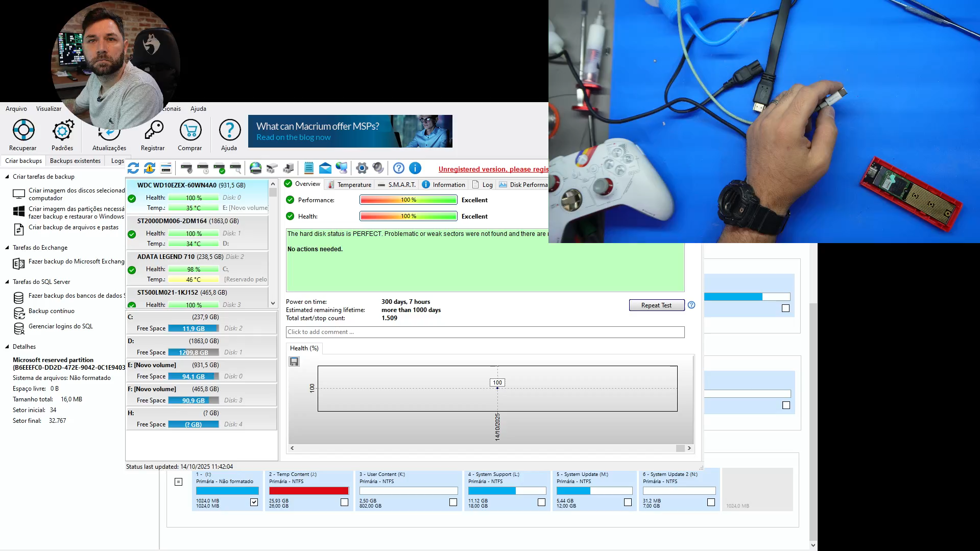This screenshot has width=980, height=551.
Task: Click the globe and monitor icon
Action: point(342,168)
